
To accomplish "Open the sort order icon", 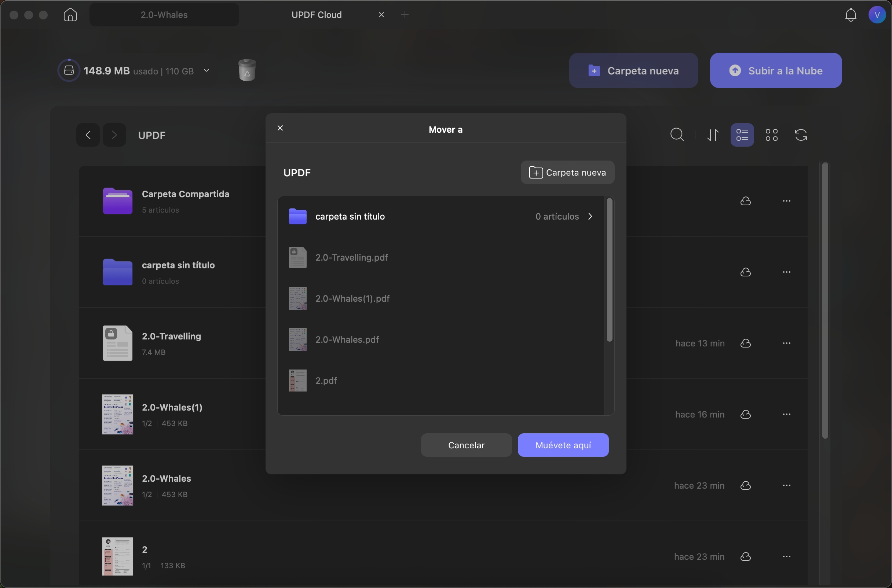I will (x=713, y=135).
